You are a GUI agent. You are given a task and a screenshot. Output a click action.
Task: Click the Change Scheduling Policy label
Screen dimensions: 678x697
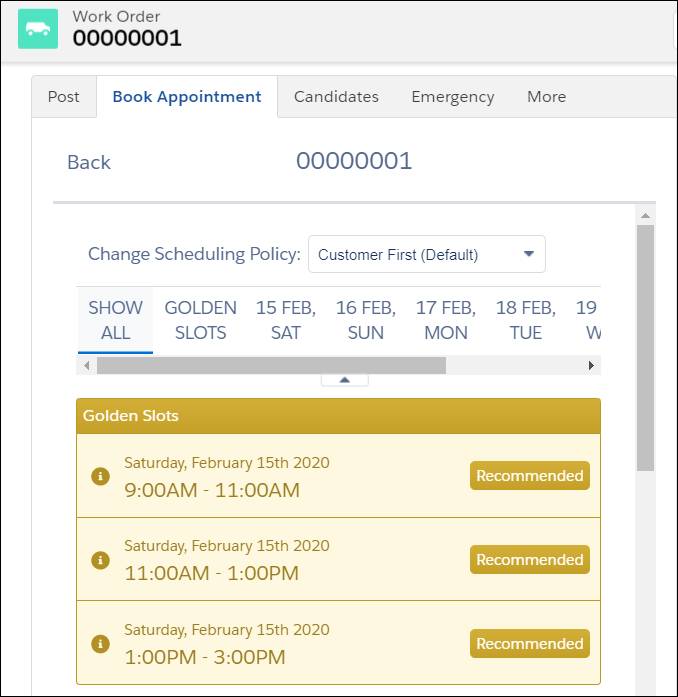pyautogui.click(x=194, y=254)
